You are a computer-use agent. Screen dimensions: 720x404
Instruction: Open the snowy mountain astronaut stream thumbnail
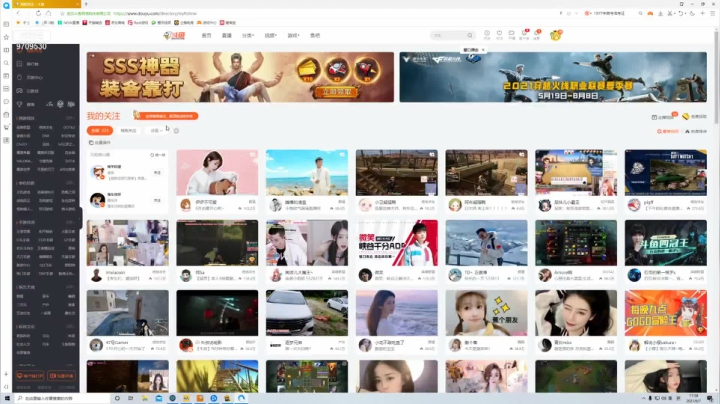486,243
